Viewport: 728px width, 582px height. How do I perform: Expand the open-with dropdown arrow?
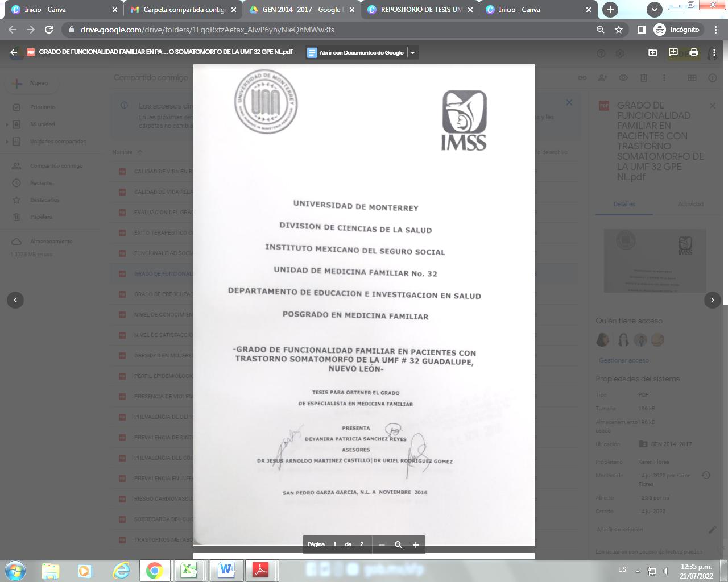click(413, 52)
